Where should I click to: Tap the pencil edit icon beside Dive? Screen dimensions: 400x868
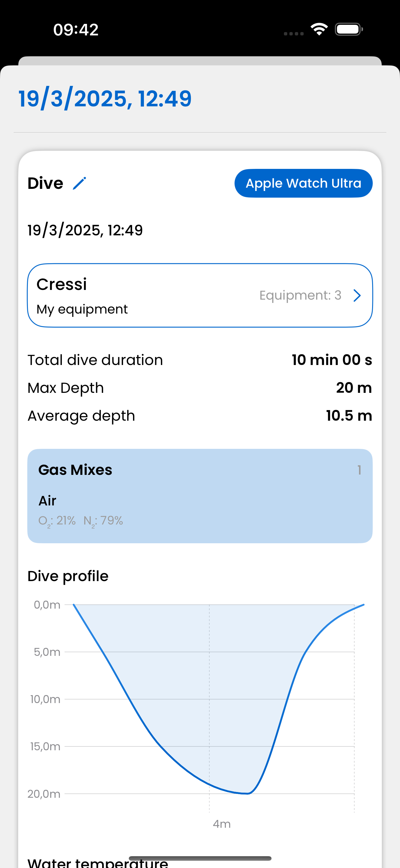pos(80,183)
